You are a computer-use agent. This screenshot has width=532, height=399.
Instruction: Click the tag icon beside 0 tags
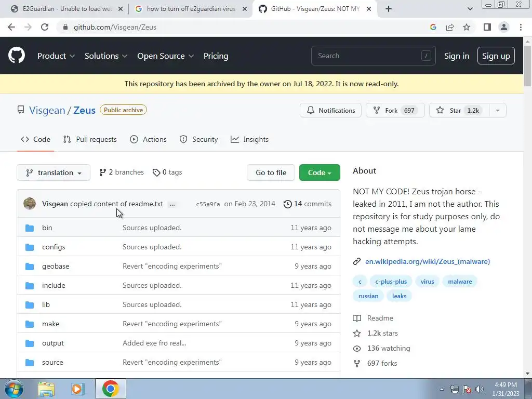tap(156, 172)
